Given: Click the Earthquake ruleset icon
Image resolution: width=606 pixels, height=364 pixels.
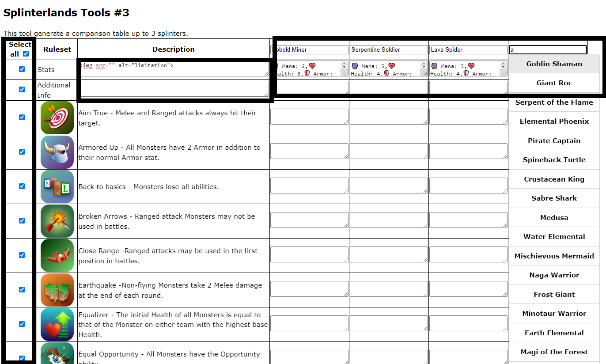Looking at the screenshot, I should pyautogui.click(x=57, y=290).
